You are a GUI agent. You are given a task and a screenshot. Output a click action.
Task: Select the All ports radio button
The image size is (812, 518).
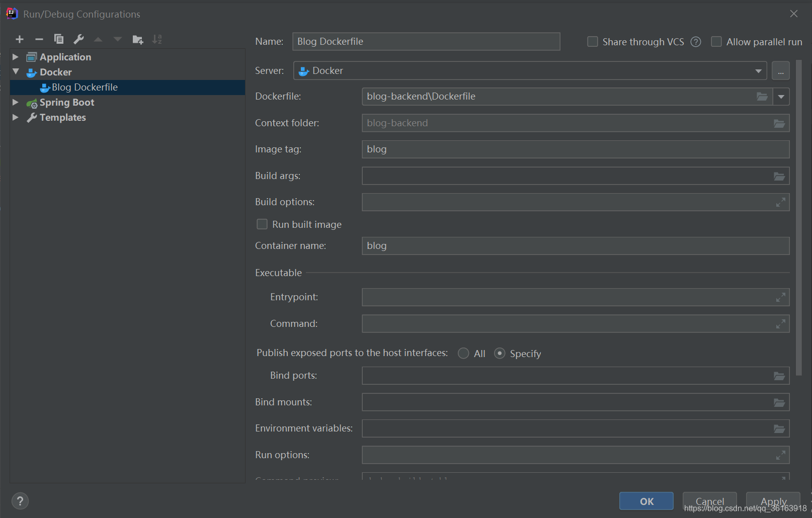463,354
